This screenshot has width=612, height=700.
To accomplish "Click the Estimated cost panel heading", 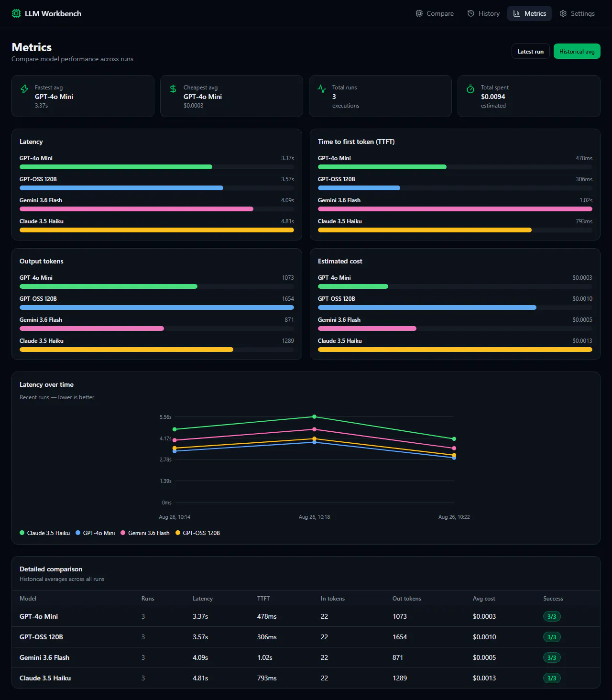I will click(x=340, y=262).
